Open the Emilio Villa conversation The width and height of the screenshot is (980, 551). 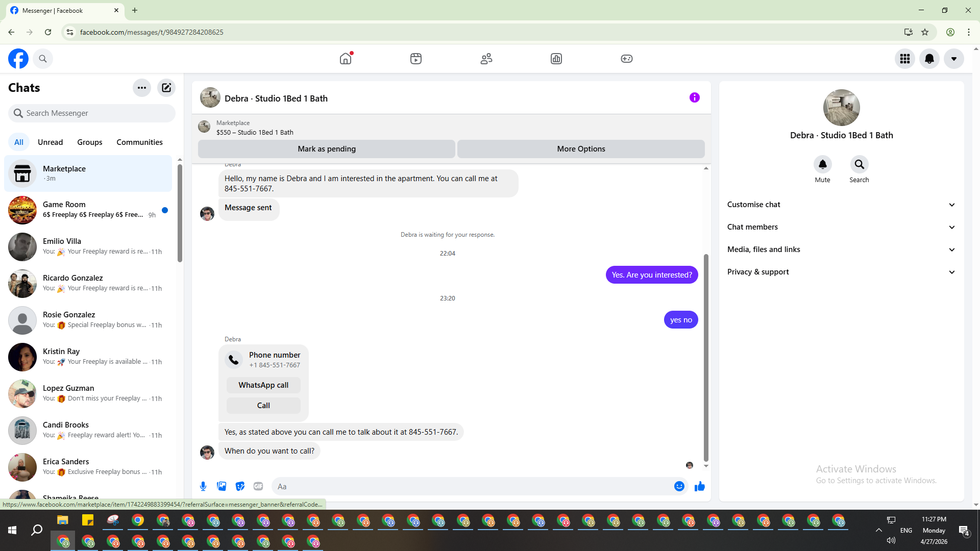pyautogui.click(x=88, y=247)
